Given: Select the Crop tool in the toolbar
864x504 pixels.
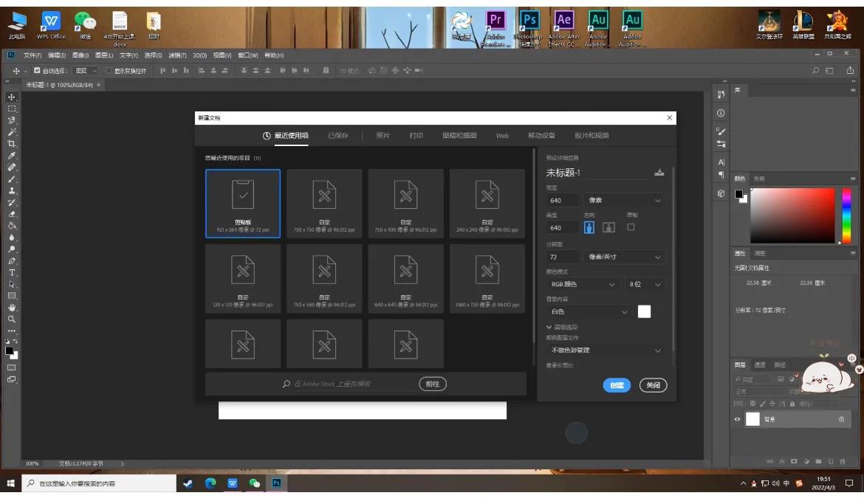Looking at the screenshot, I should pyautogui.click(x=12, y=144).
